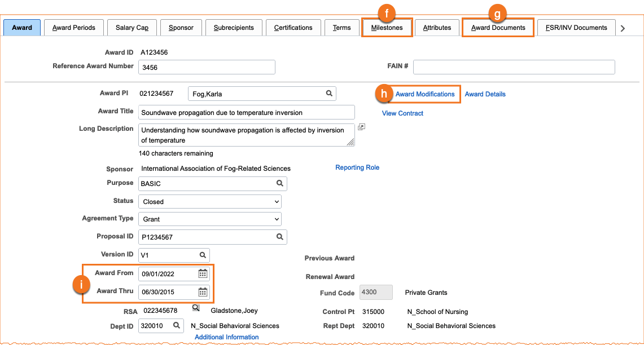Screen dimensions: 644x345
Task: Click the FAIN # input field
Action: (x=514, y=67)
